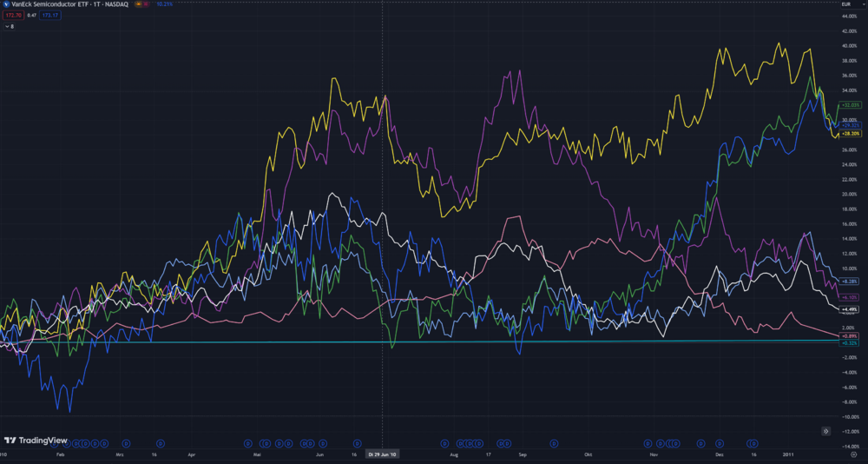Click the Feb label on time axis
868x464 pixels.
61,454
